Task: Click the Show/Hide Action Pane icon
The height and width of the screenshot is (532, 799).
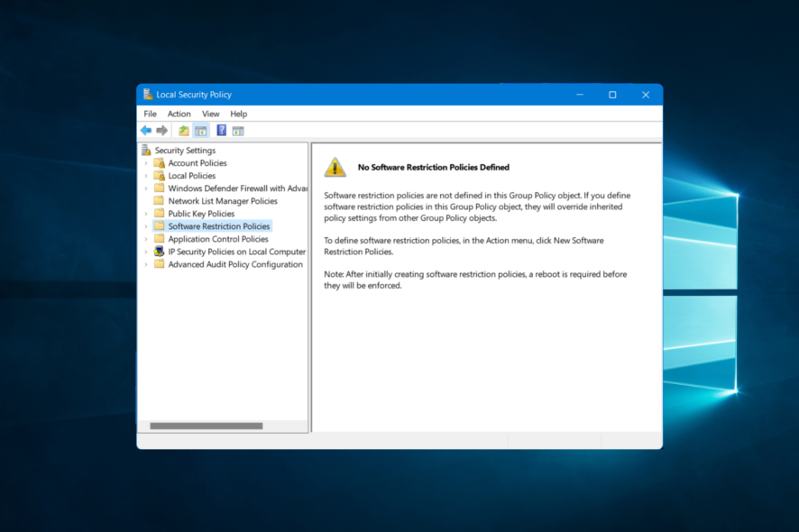Action: pyautogui.click(x=237, y=130)
